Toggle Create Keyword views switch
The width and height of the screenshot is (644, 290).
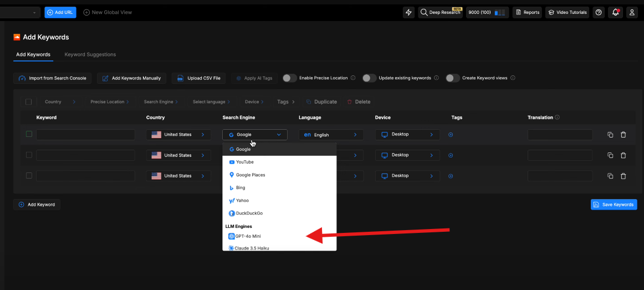click(453, 78)
